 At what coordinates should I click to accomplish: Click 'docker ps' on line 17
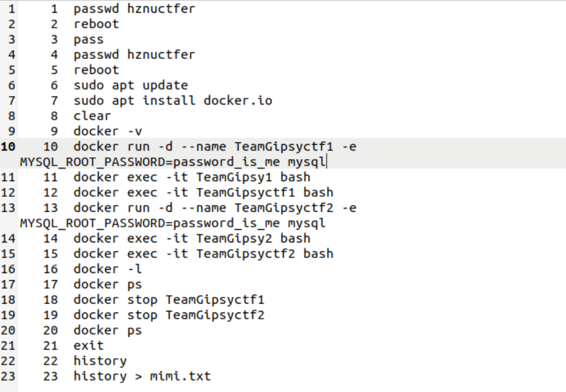(107, 285)
